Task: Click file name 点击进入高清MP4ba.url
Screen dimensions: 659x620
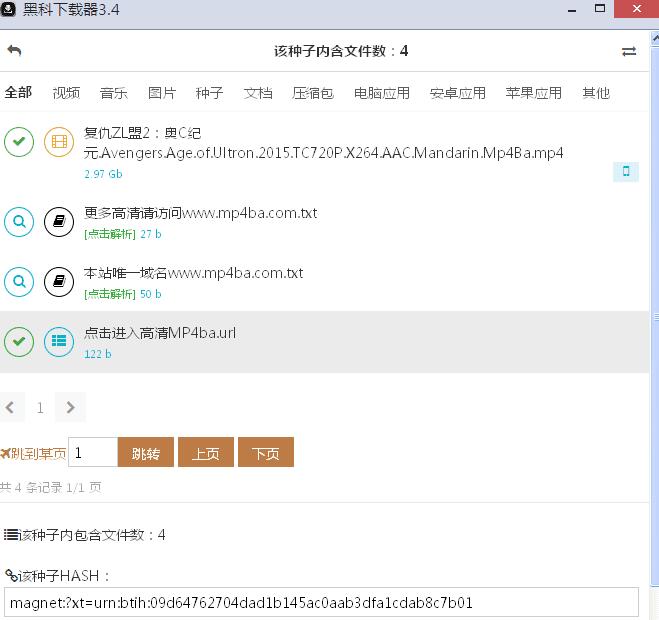Action: coord(160,333)
